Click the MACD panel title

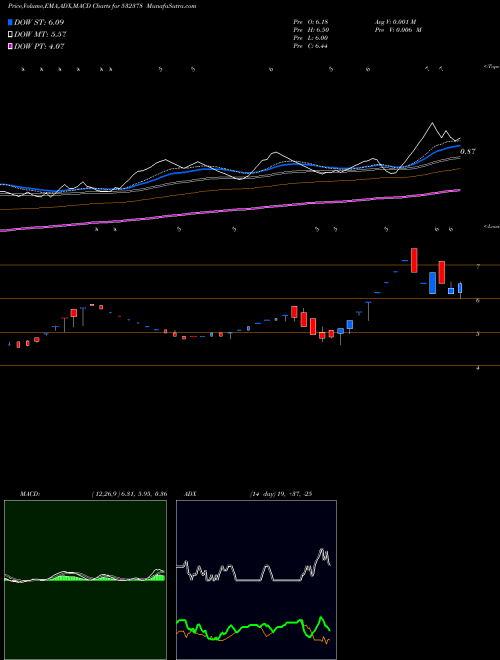[x=30, y=494]
